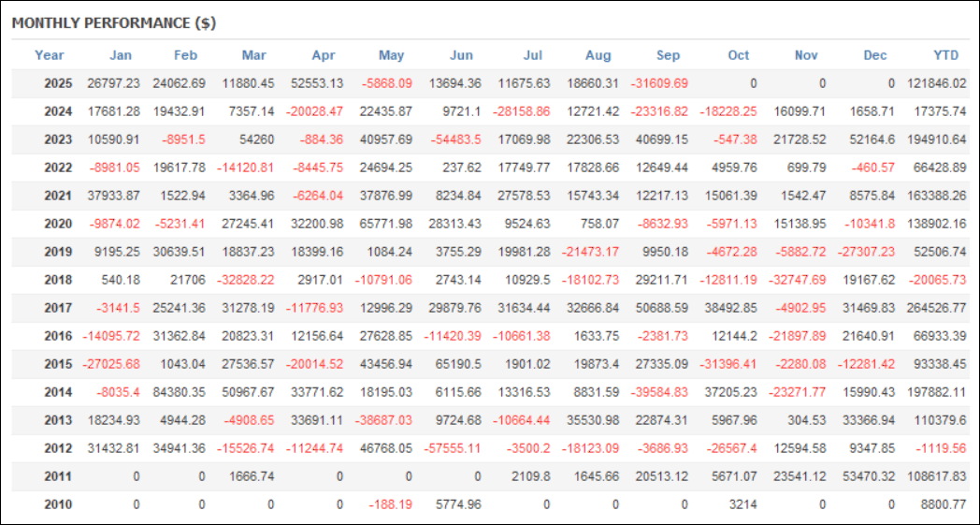Click 2025 YTD value 121846.02
Screen dimensions: 980x525
click(937, 83)
